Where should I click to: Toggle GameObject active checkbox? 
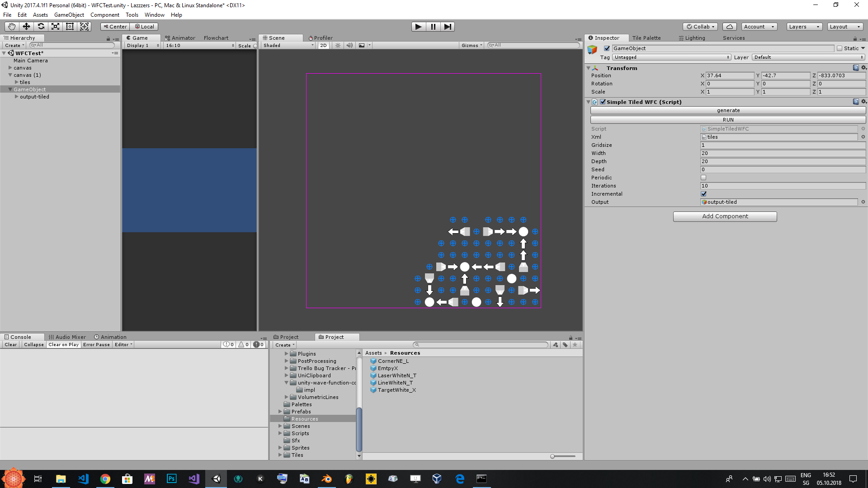(607, 48)
